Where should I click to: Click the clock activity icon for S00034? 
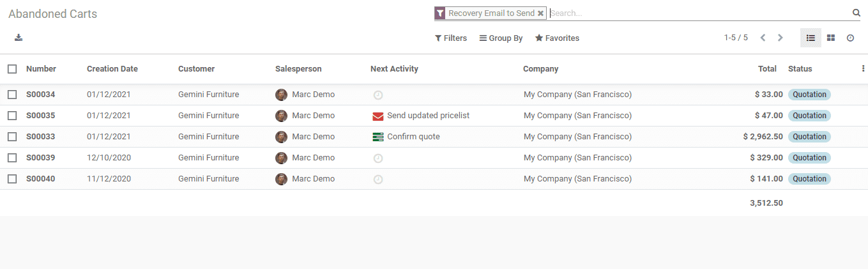tap(378, 95)
